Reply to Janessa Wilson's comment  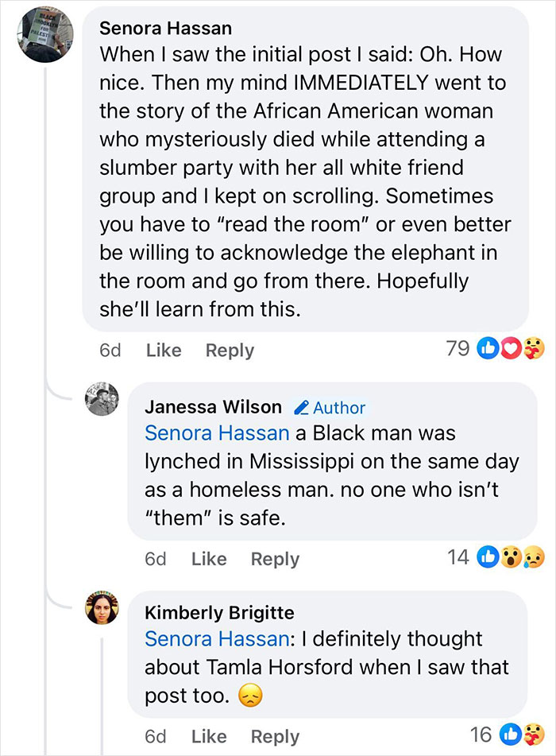coord(275,559)
